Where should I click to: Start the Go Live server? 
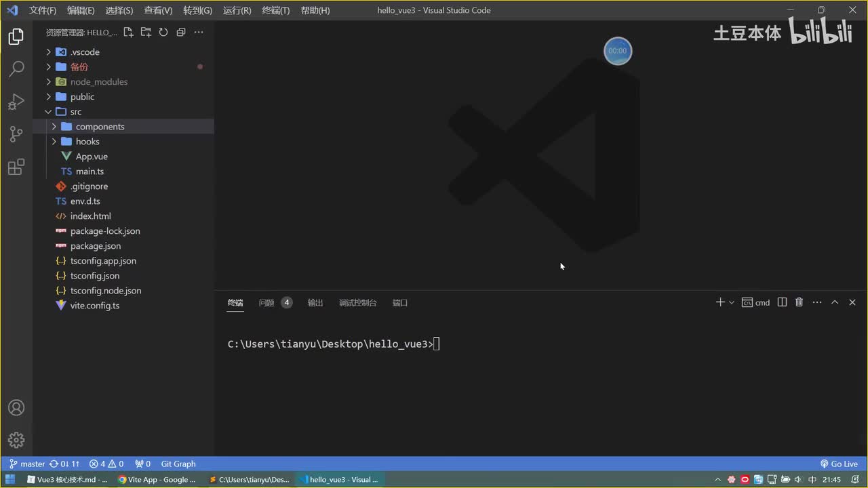click(x=840, y=464)
